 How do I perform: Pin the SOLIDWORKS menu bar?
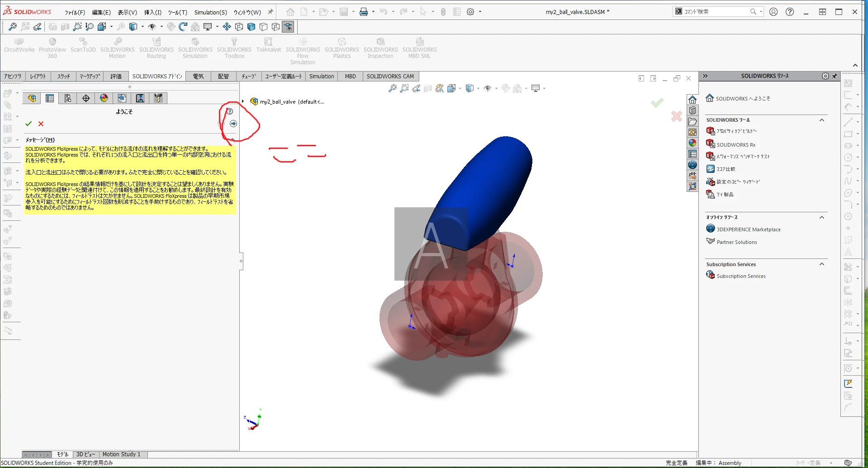(x=270, y=12)
